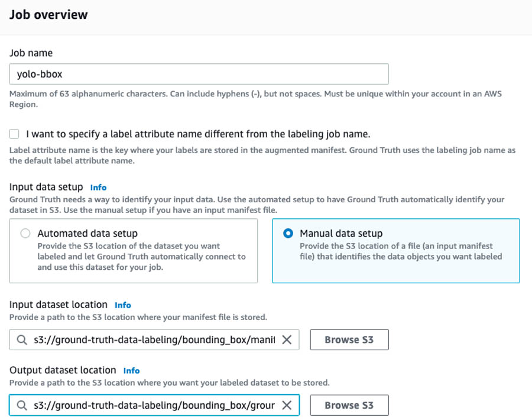Clear the Output dataset location field with X
The width and height of the screenshot is (532, 420).
(x=287, y=405)
